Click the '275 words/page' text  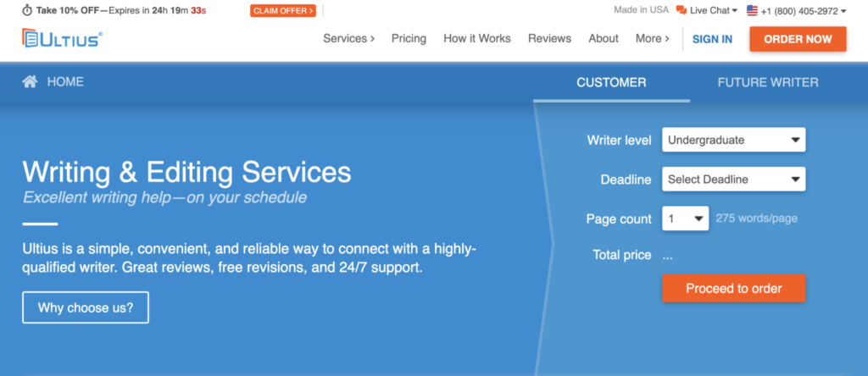[756, 218]
